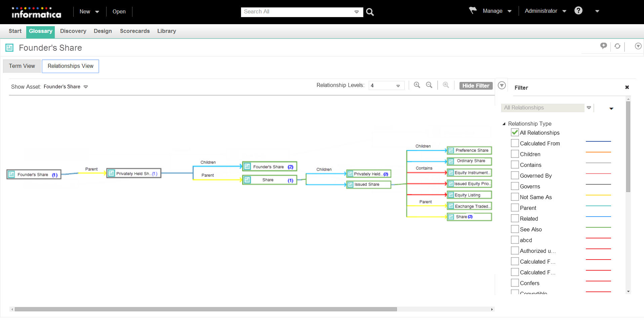Click the Open button
The height and width of the screenshot is (320, 644).
(x=119, y=11)
